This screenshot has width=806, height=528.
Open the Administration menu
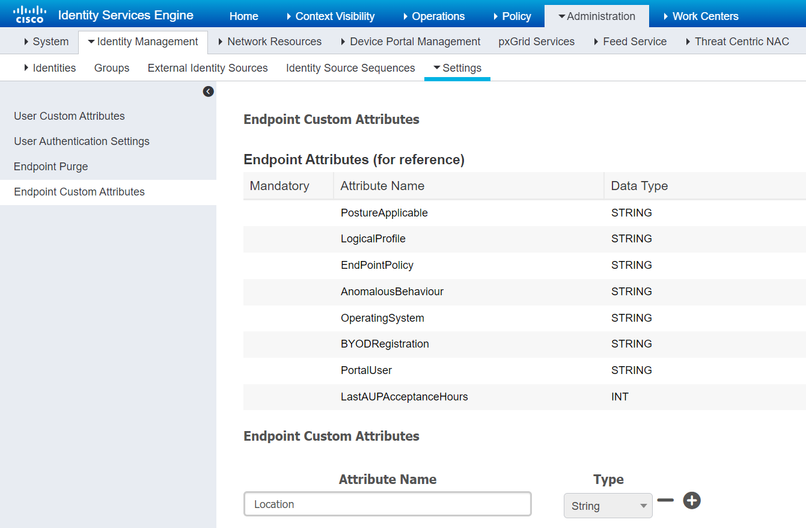[597, 16]
